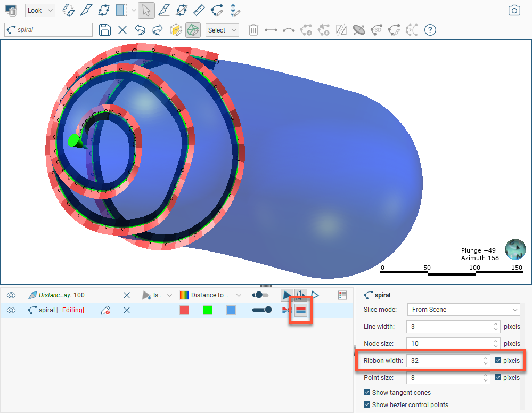Hide the spiral object with eye icon
This screenshot has width=532, height=413.
coord(11,310)
